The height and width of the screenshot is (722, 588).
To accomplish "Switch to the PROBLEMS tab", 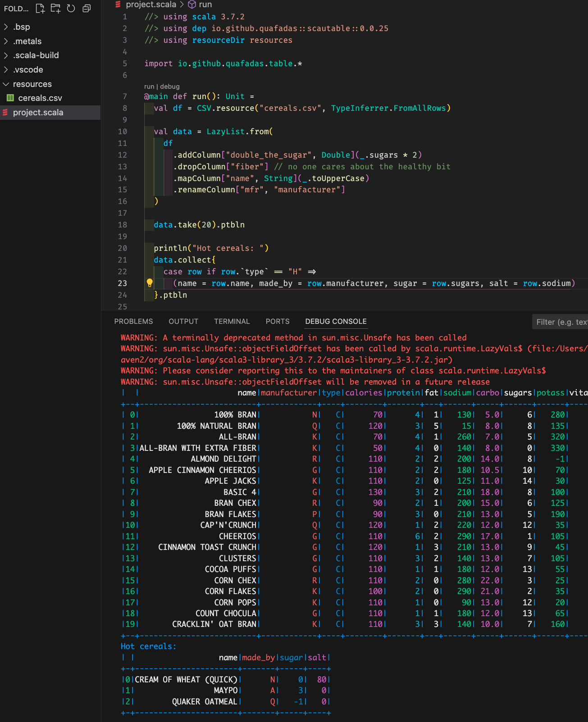I will pyautogui.click(x=133, y=321).
